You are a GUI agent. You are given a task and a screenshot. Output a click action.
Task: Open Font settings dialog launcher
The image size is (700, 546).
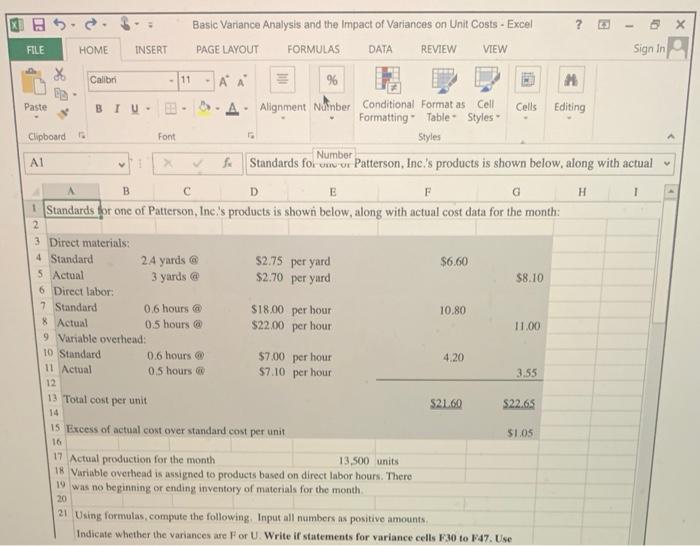pyautogui.click(x=252, y=135)
